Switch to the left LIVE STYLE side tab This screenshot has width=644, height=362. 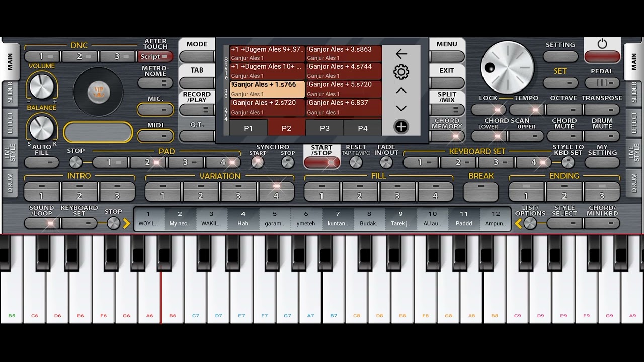pos(10,152)
